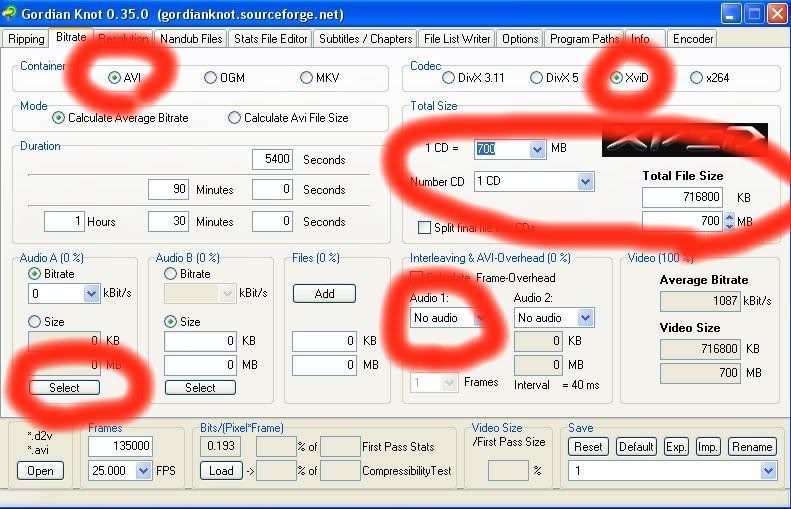Select Audio A Bitrate radio button

(34, 274)
